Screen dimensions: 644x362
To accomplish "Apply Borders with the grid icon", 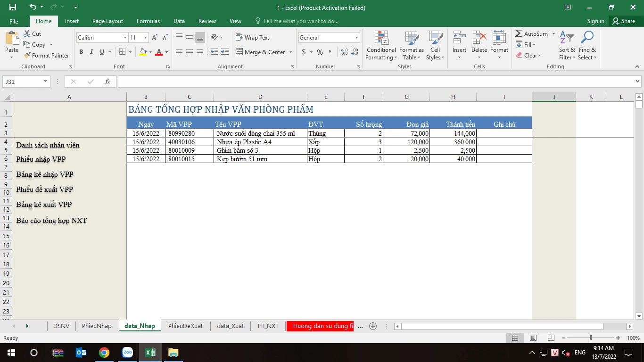I will (123, 52).
